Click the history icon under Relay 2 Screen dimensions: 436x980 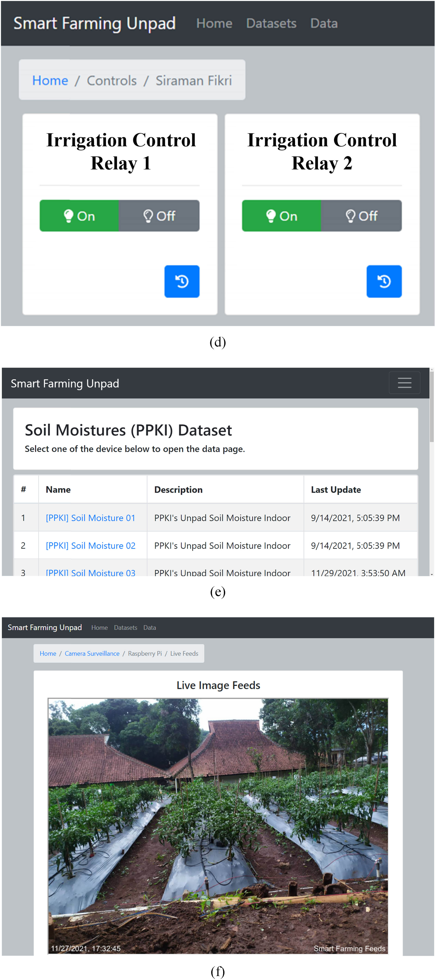pos(384,281)
